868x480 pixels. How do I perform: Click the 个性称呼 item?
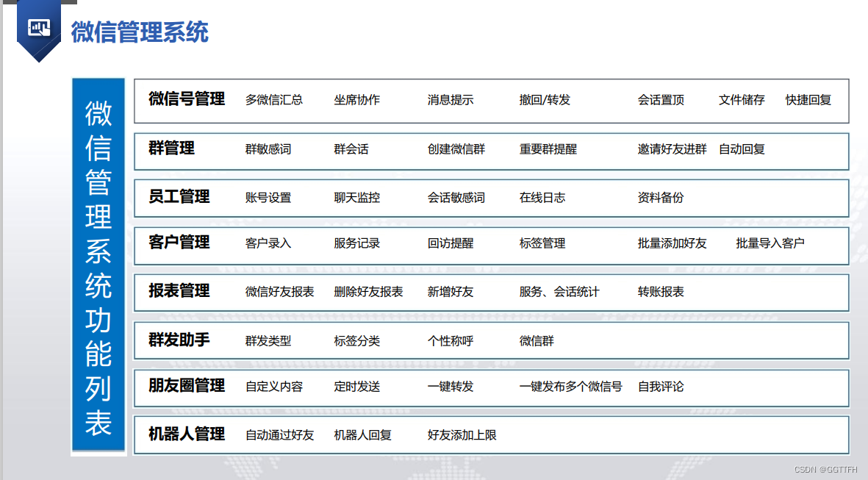(x=451, y=341)
